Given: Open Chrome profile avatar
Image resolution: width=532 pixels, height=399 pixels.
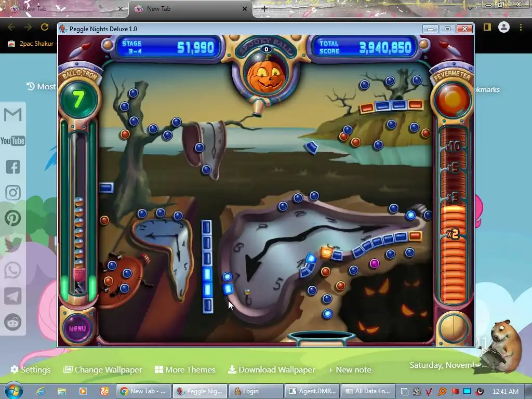Looking at the screenshot, I should (504, 27).
